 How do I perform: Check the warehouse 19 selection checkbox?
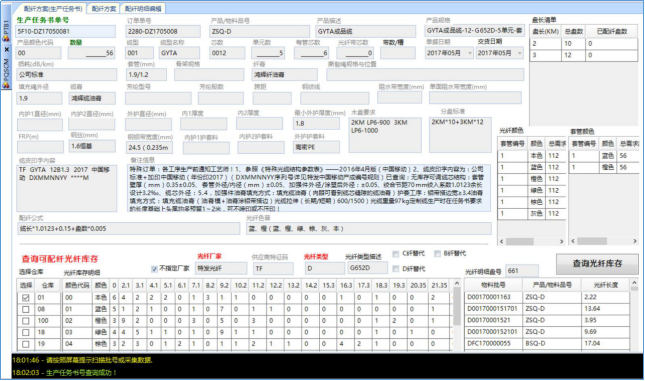click(x=26, y=344)
